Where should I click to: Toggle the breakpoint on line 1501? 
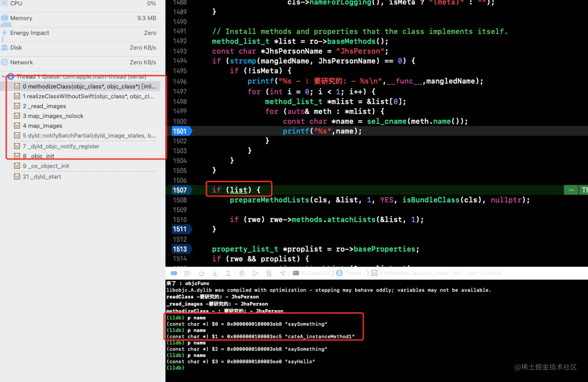click(x=182, y=131)
